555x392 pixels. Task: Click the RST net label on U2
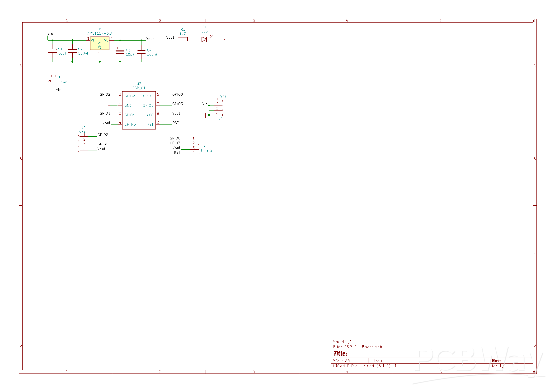click(x=175, y=123)
